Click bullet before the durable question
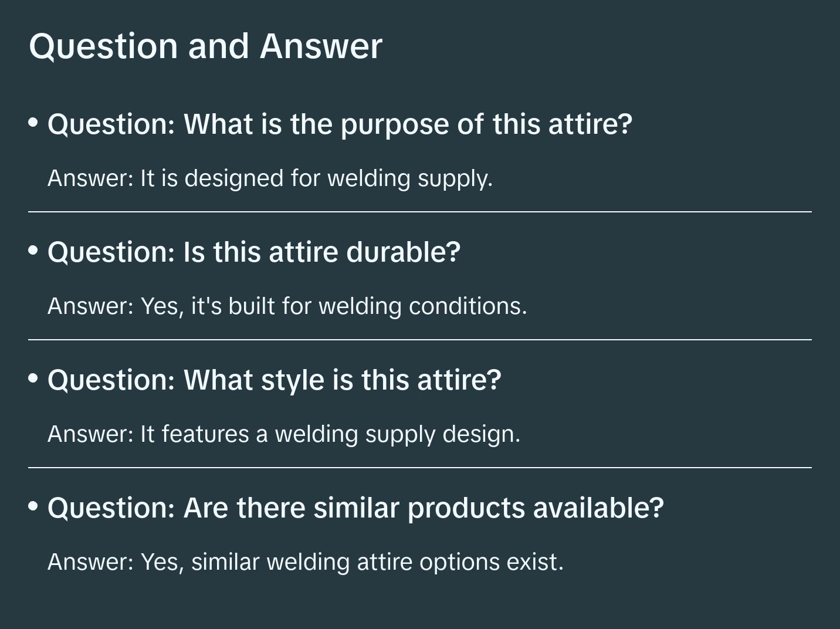 (33, 251)
